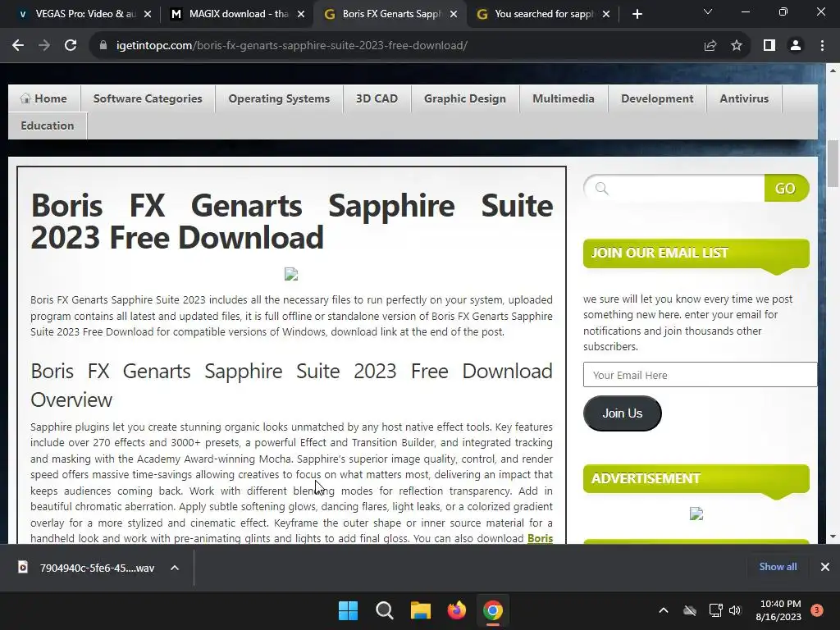This screenshot has height=630, width=840.
Task: Open the clock and date panel
Action: click(778, 610)
